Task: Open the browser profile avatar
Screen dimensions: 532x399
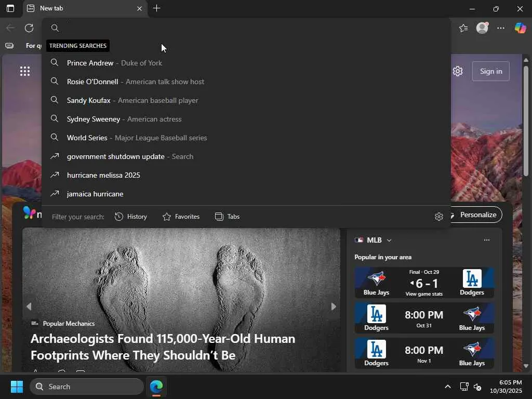Action: (x=482, y=28)
